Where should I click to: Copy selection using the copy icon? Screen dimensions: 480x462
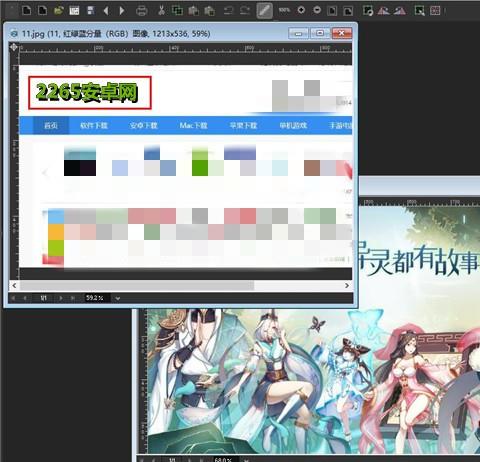177,10
